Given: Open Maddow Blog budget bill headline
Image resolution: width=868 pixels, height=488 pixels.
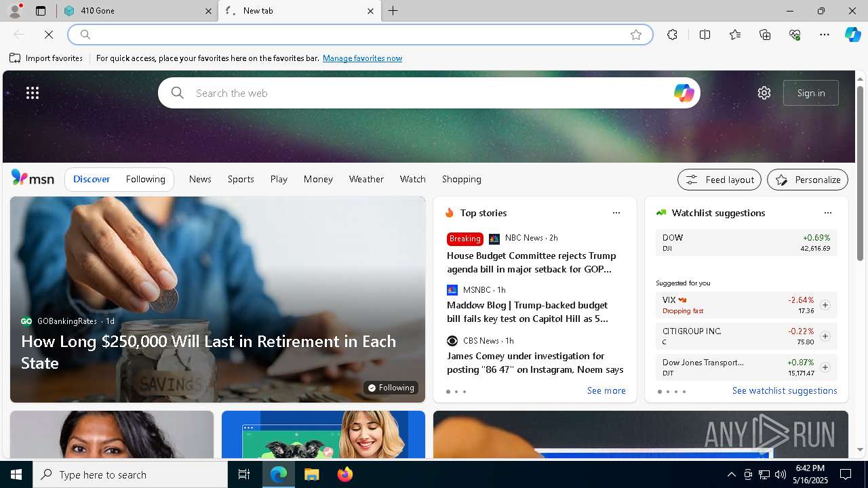Looking at the screenshot, I should [528, 312].
